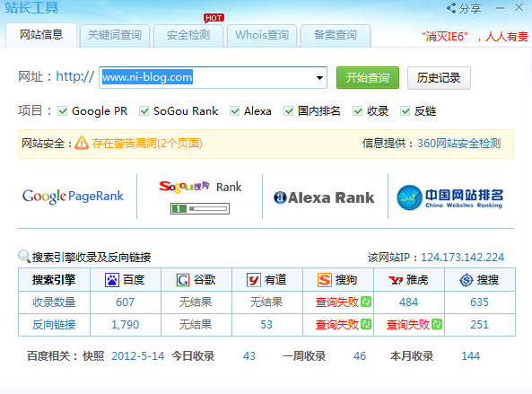Click Soso backlinks value 251
532x394 pixels.
tap(479, 325)
